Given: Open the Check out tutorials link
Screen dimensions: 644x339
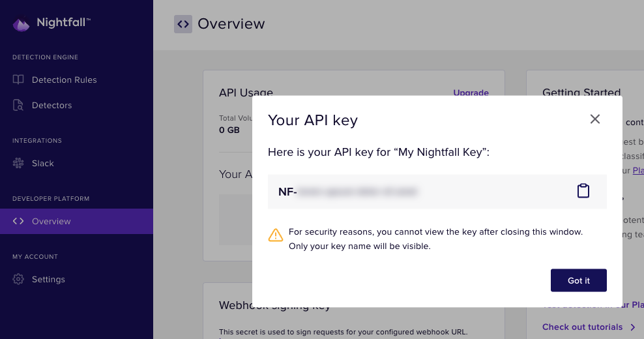Looking at the screenshot, I should 582,327.
